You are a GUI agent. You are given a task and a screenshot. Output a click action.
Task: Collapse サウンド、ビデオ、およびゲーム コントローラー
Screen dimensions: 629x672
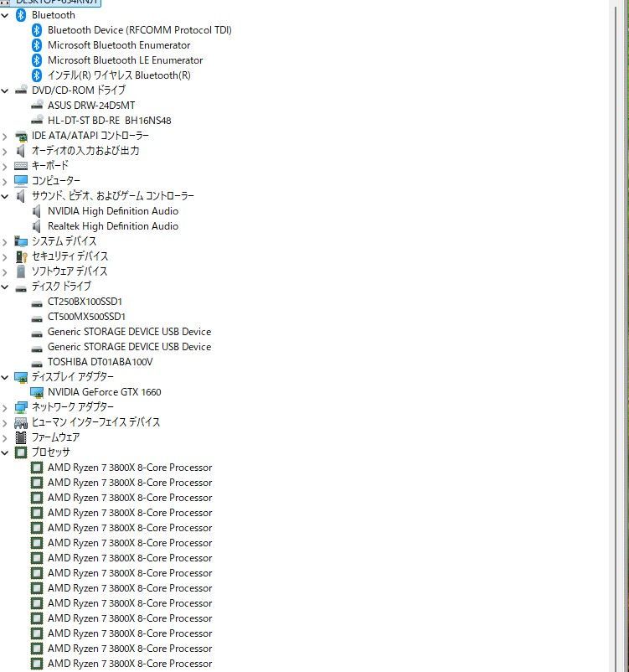[x=5, y=197]
